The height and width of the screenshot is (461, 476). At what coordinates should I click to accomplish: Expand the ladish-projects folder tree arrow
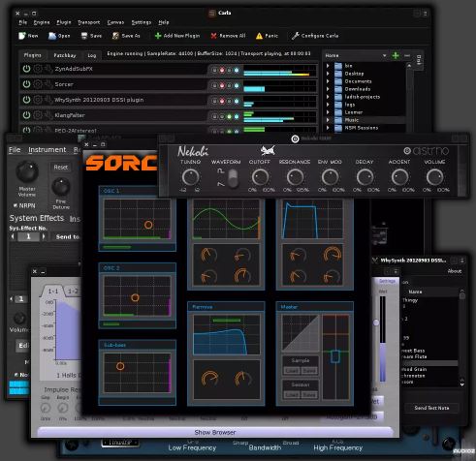(328, 97)
